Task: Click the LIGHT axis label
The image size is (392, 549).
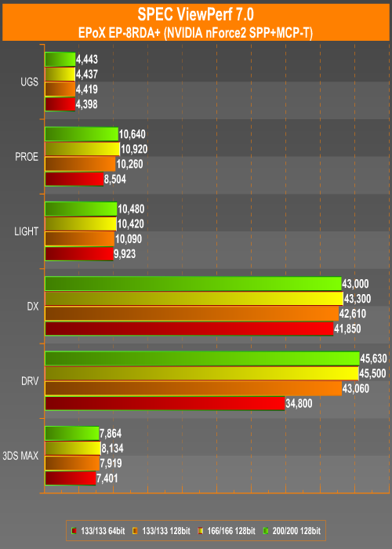Action: (26, 231)
